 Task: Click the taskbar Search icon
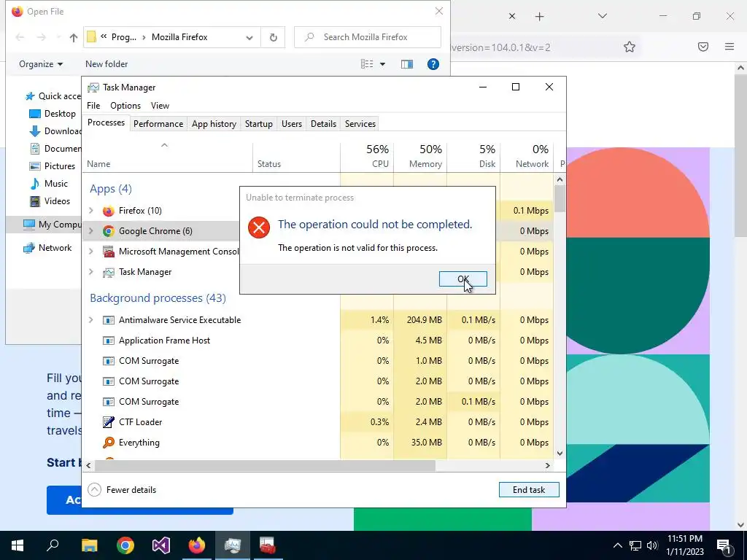coord(53,545)
